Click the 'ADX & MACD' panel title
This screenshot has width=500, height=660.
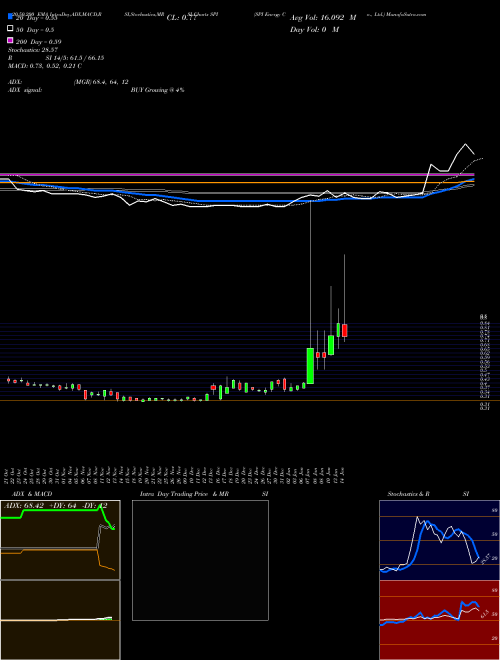tap(32, 494)
